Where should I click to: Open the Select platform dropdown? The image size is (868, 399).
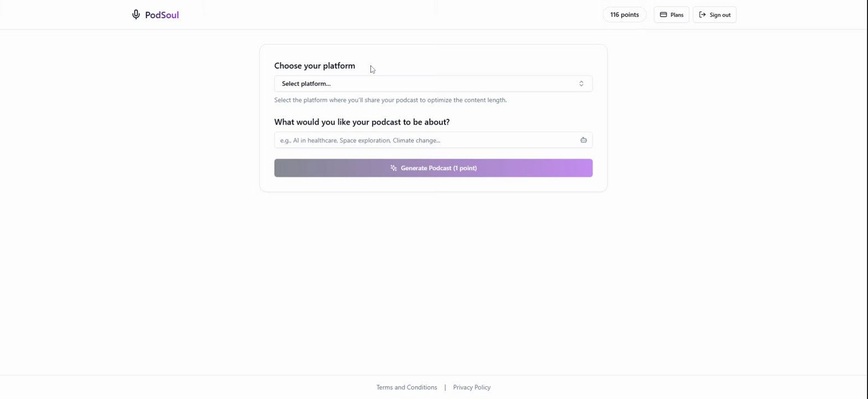coord(426,84)
